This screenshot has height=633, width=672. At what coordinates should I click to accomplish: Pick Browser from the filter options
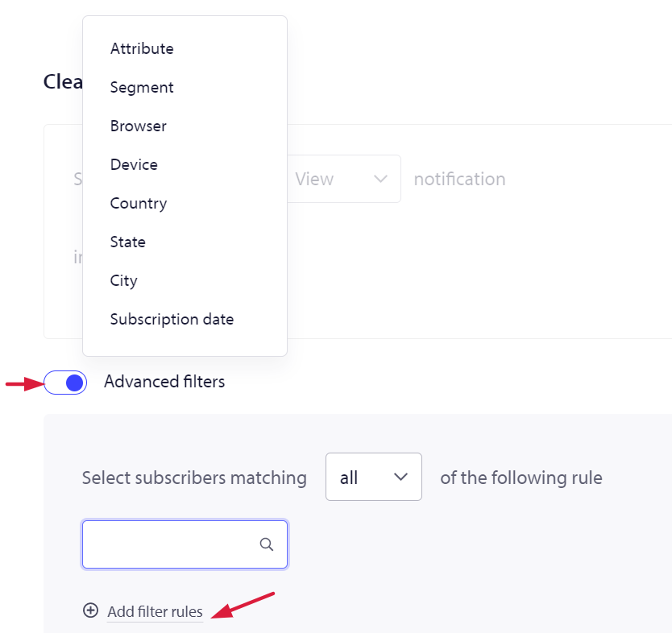coord(138,126)
